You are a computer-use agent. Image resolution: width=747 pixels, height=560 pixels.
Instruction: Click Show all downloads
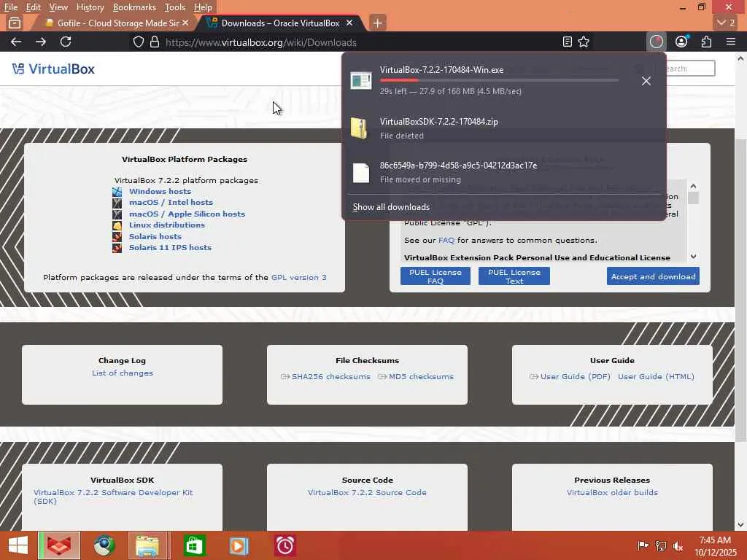(x=391, y=207)
